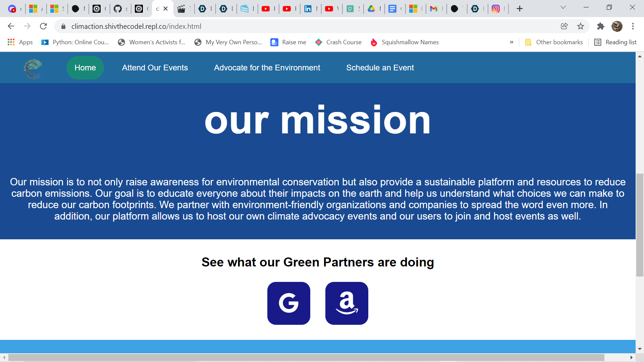
Task: Click the Home navigation button
Action: (x=85, y=68)
